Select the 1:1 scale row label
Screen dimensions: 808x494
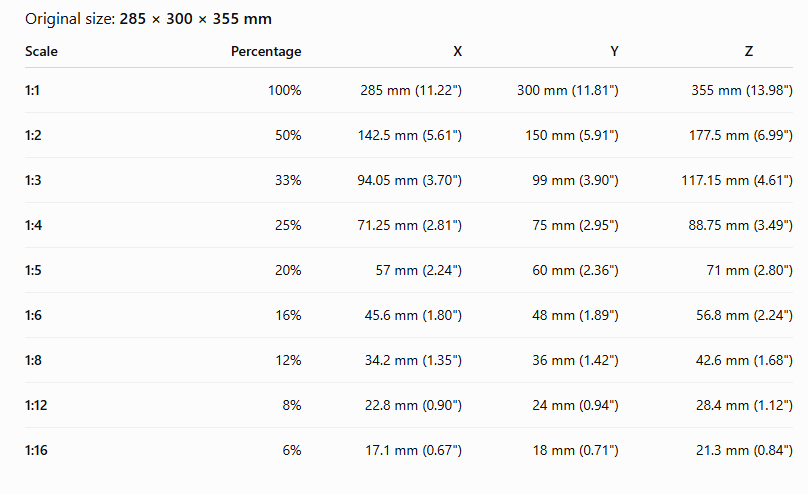point(32,91)
